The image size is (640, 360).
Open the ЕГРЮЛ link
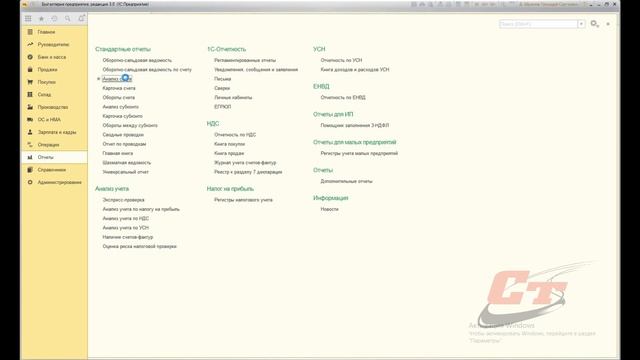222,107
